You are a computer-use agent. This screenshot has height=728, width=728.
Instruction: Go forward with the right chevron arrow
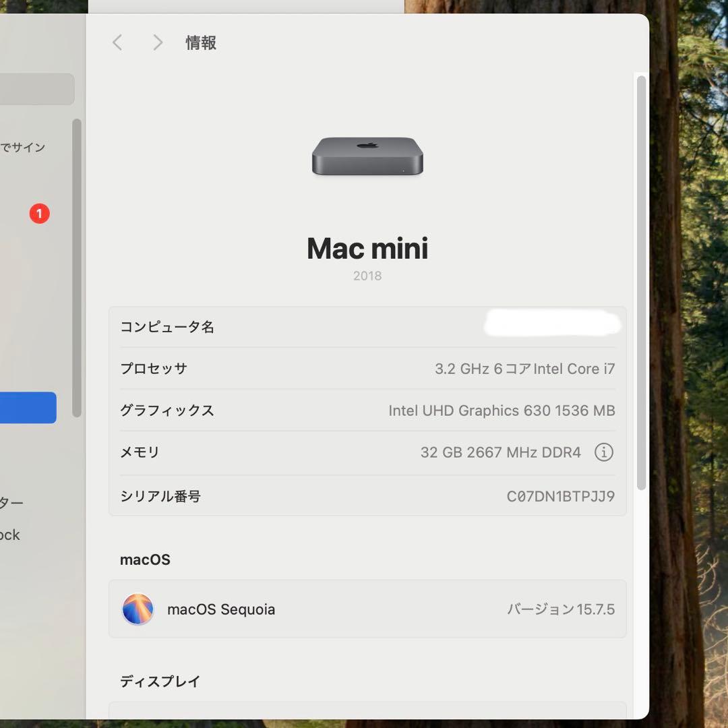click(158, 42)
